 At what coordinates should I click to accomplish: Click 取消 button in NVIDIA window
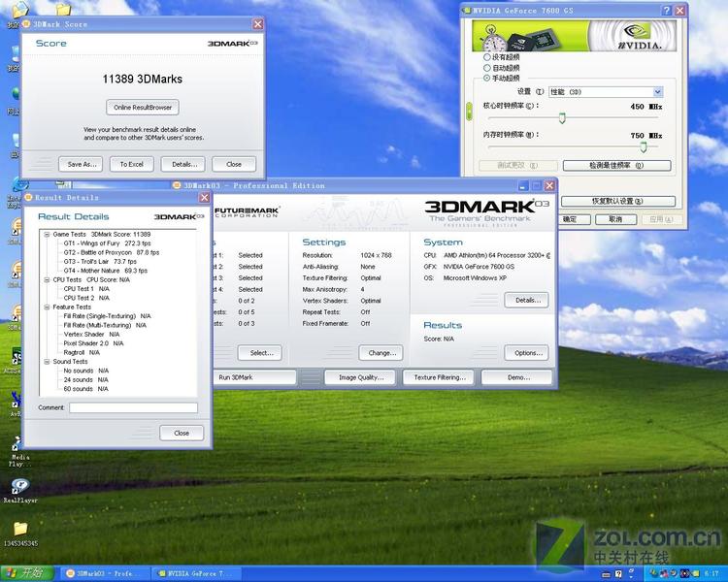615,219
